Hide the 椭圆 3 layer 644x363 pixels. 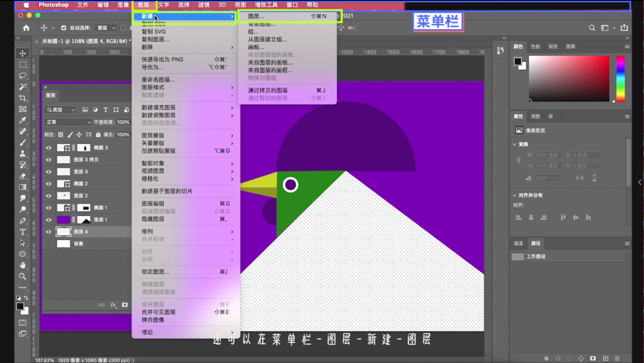coord(49,147)
